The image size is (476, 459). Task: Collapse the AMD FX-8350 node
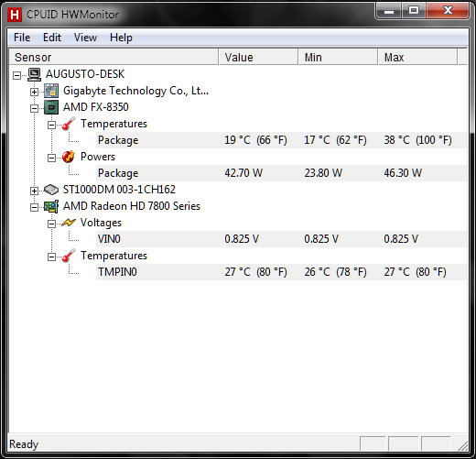coord(34,108)
